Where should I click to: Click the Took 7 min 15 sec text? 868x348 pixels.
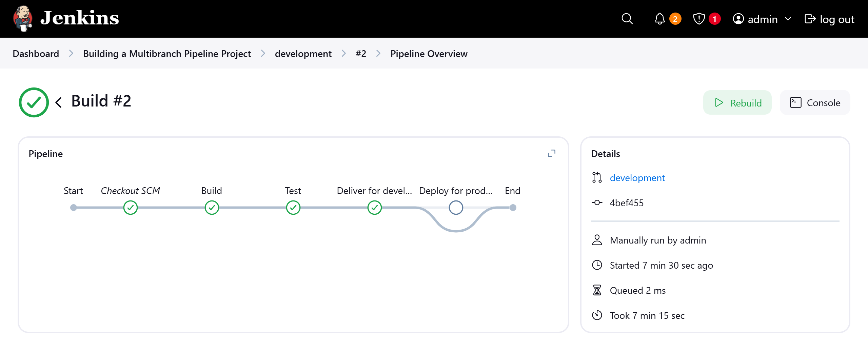click(647, 315)
